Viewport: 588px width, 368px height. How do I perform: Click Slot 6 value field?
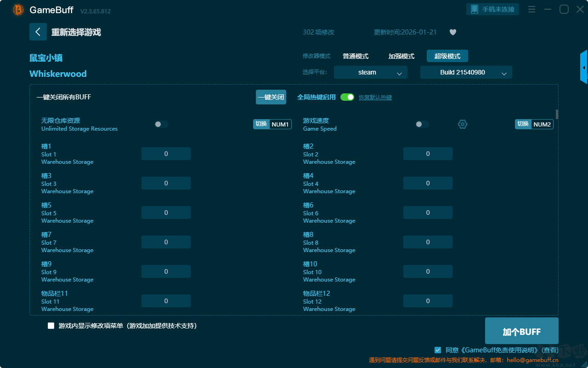point(428,213)
